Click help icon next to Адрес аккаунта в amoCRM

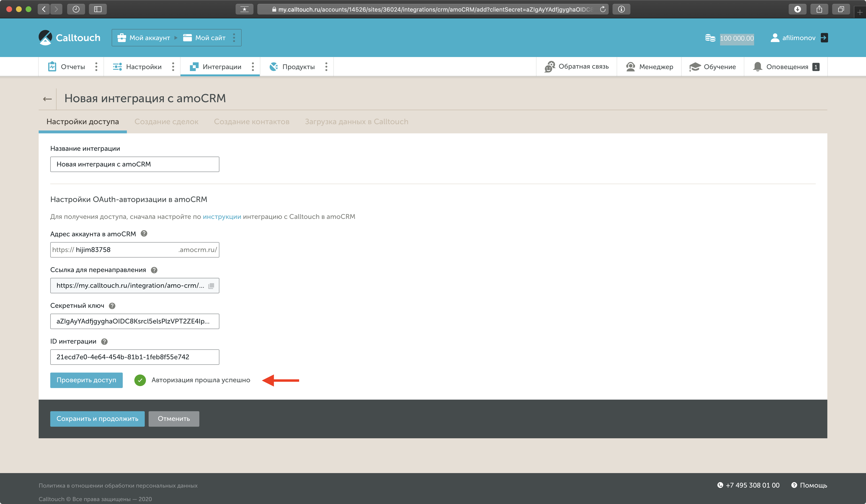144,234
